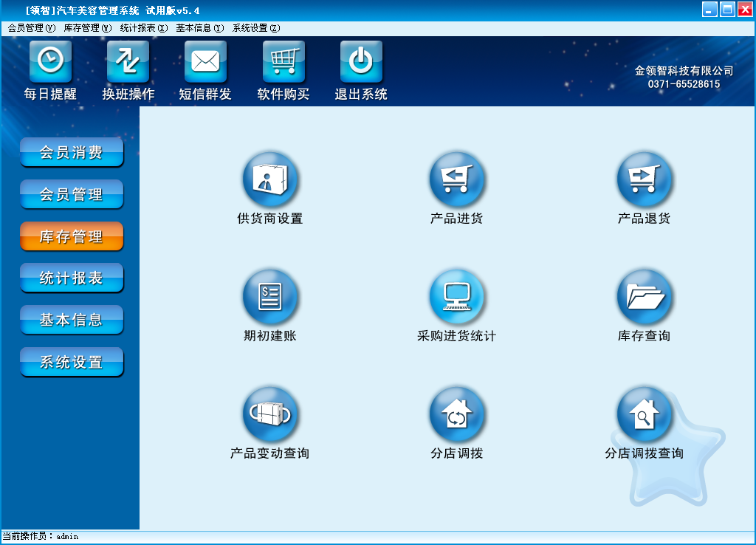
Task: Open the 分店调拨查询 transfer query icon
Action: (x=644, y=414)
